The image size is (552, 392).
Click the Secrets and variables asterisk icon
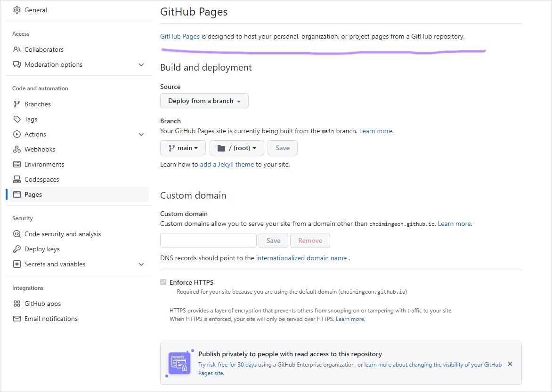pos(16,264)
